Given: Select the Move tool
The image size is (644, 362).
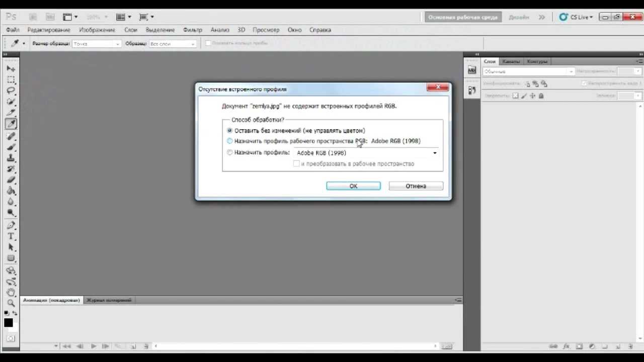Looking at the screenshot, I should [11, 68].
